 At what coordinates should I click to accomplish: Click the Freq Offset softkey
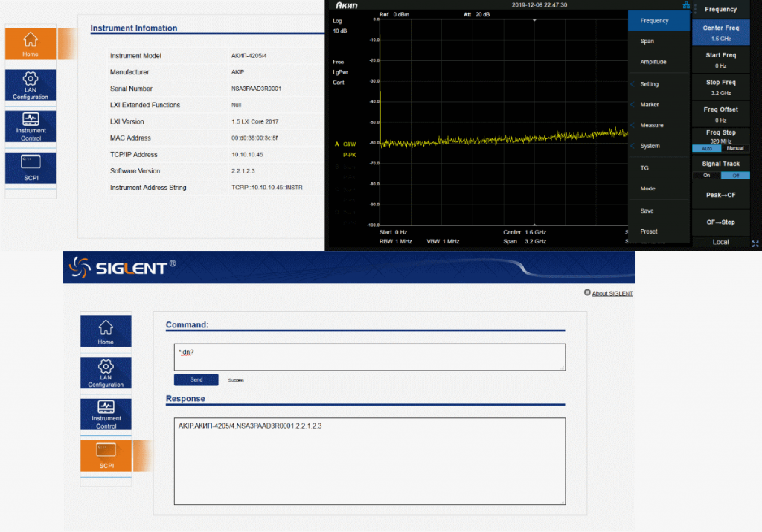click(720, 115)
